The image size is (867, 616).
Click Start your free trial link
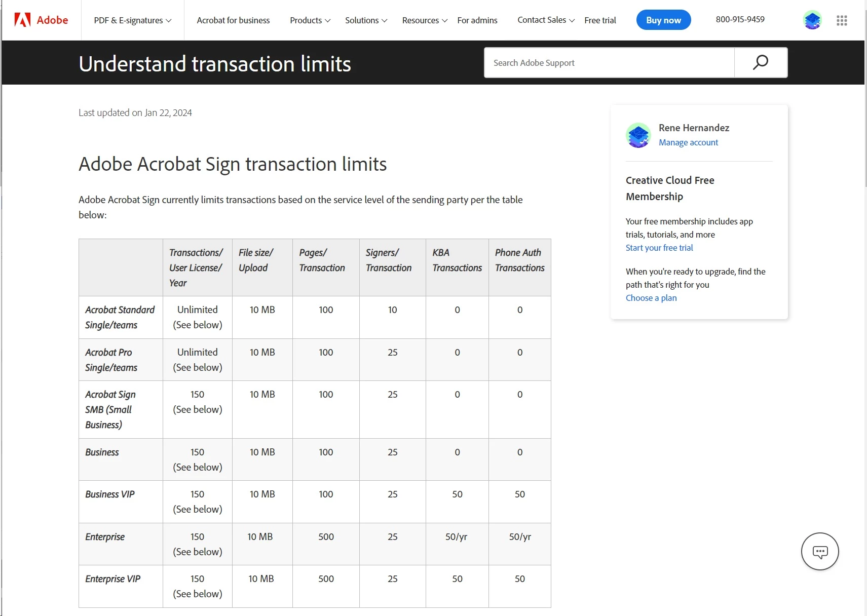point(659,248)
